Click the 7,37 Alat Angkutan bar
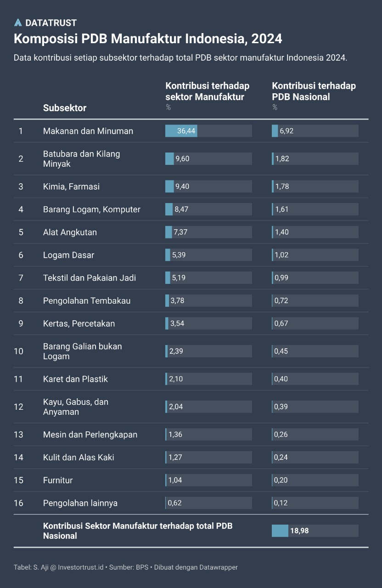 (180, 232)
